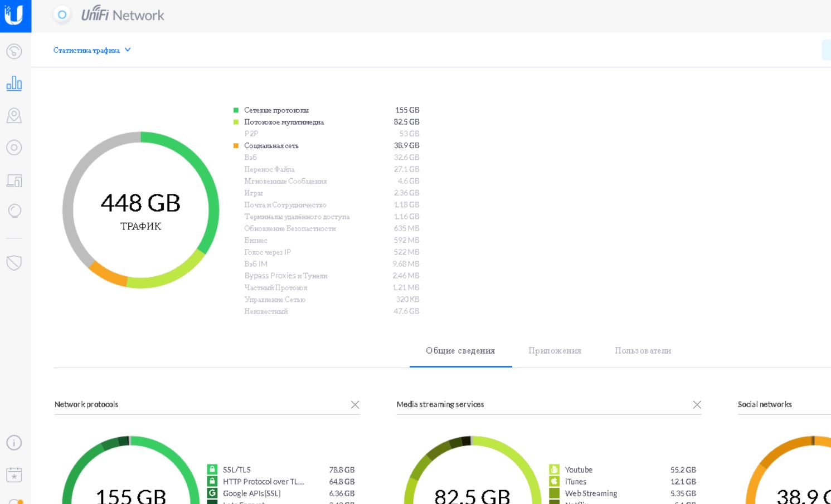The image size is (831, 504).
Task: Switch to the Приложения tab
Action: point(555,351)
